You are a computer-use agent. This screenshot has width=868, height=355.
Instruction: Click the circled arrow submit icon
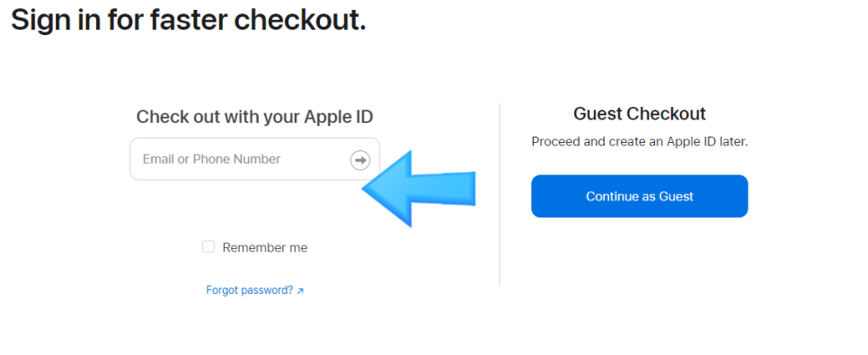point(360,160)
